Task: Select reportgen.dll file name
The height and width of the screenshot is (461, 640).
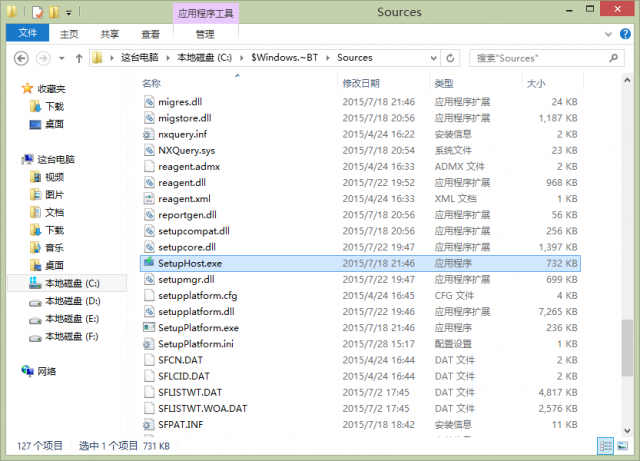Action: point(187,215)
